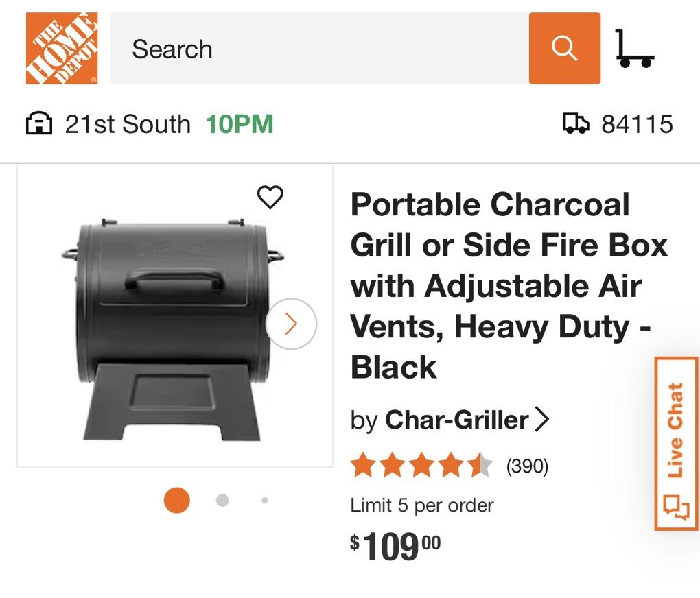Save grill to favorites with heart icon
700x598 pixels.
(270, 198)
